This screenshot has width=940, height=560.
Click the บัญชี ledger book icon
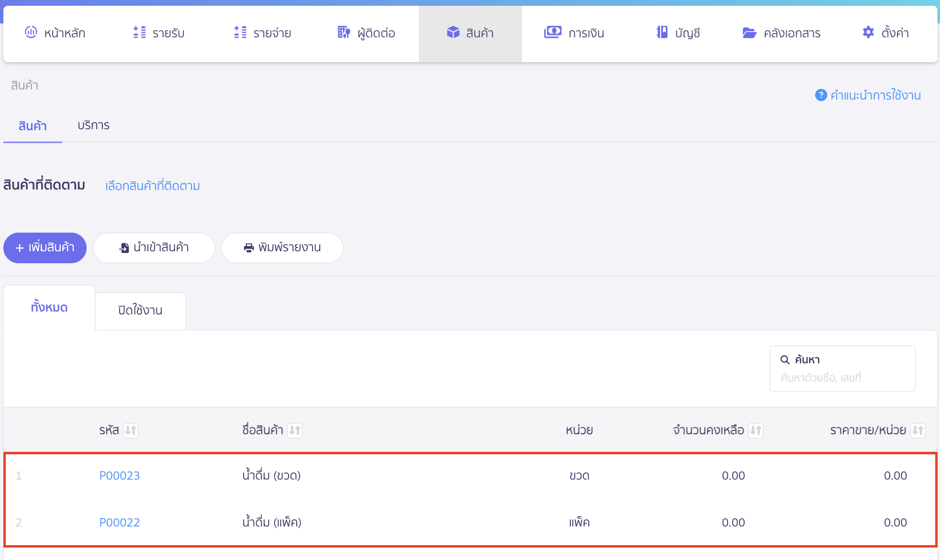pyautogui.click(x=662, y=32)
